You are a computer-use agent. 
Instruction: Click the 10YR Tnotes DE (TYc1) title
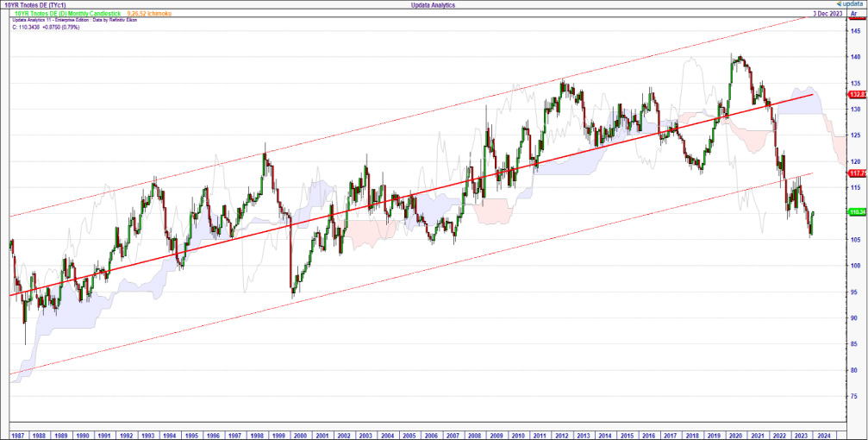click(34, 5)
